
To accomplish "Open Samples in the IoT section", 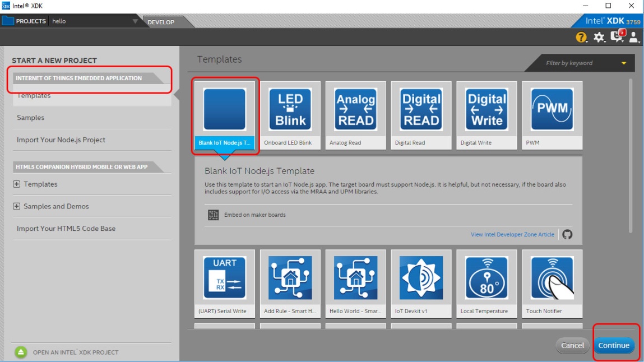I will coord(31,118).
